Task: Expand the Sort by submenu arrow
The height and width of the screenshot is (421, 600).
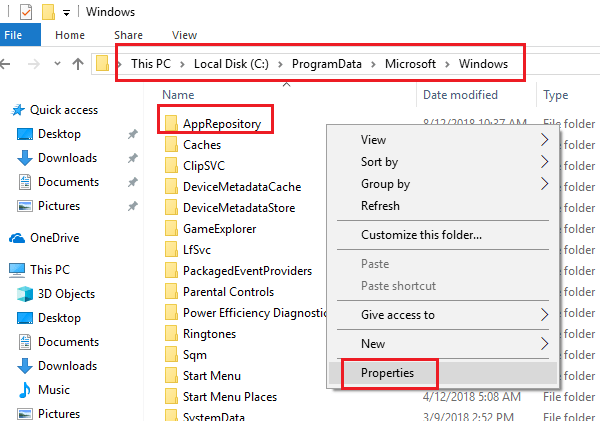Action: (x=545, y=162)
